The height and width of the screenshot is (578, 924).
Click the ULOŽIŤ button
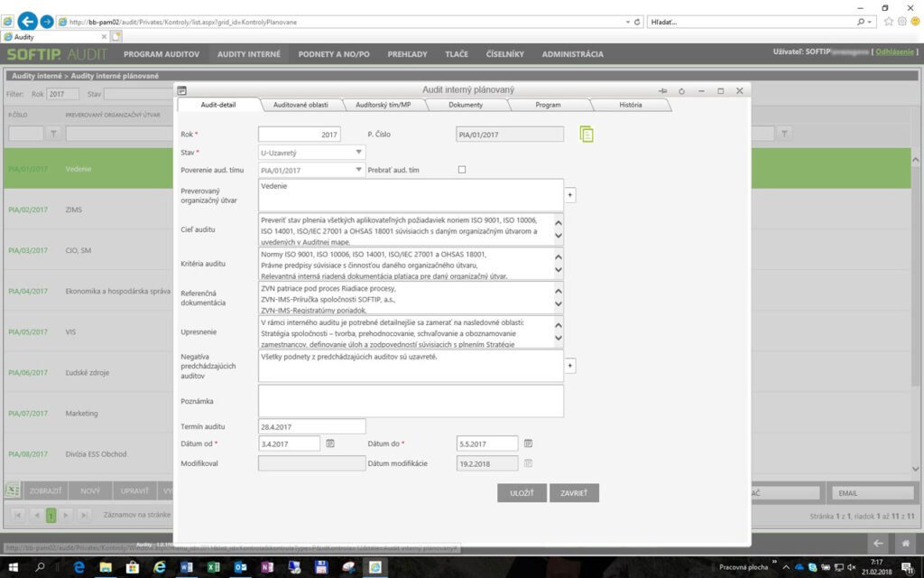[x=522, y=492]
